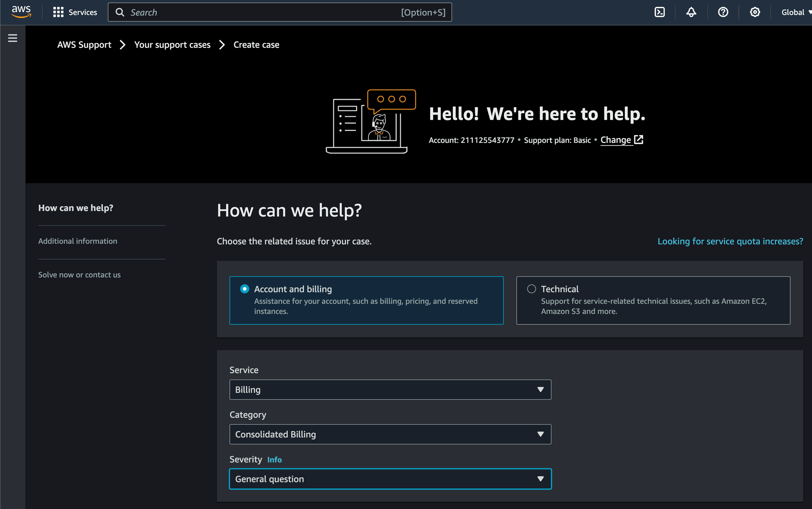Select the Additional information step
The image size is (812, 509).
78,241
